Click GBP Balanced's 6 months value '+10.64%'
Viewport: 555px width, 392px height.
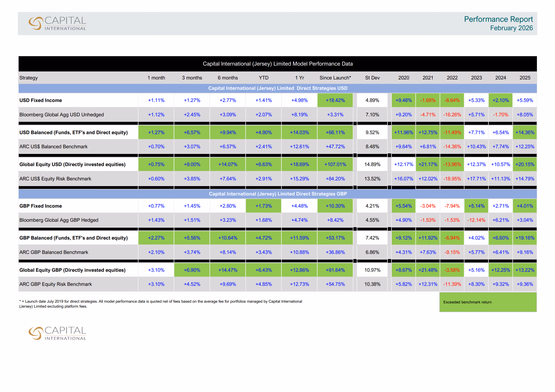[x=228, y=238]
